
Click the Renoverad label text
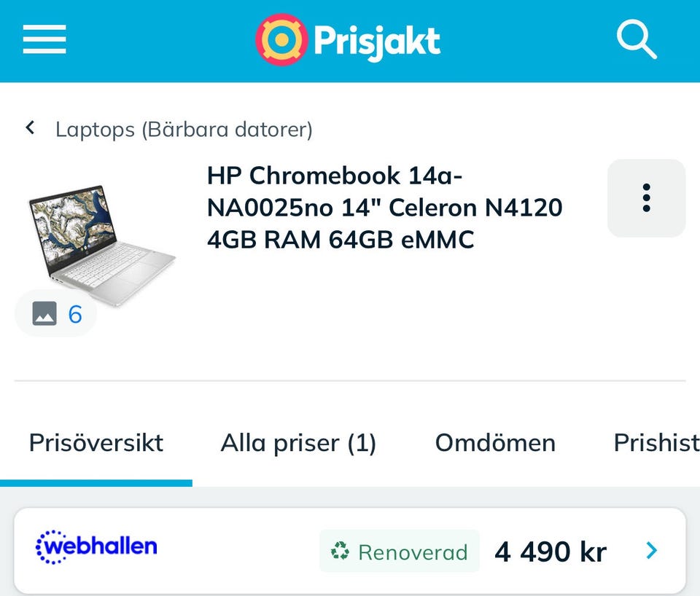(413, 552)
